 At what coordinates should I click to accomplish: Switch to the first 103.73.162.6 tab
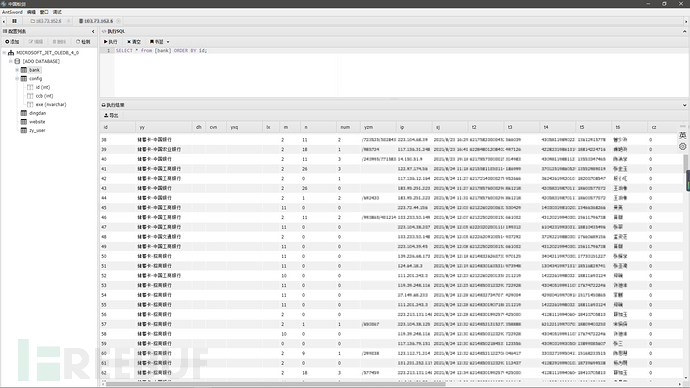(x=48, y=21)
